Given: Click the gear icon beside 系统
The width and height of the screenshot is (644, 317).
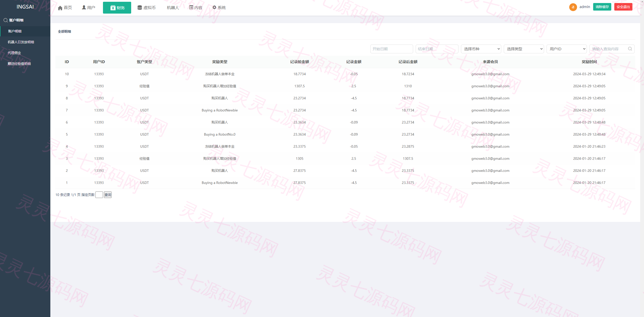Looking at the screenshot, I should point(214,8).
